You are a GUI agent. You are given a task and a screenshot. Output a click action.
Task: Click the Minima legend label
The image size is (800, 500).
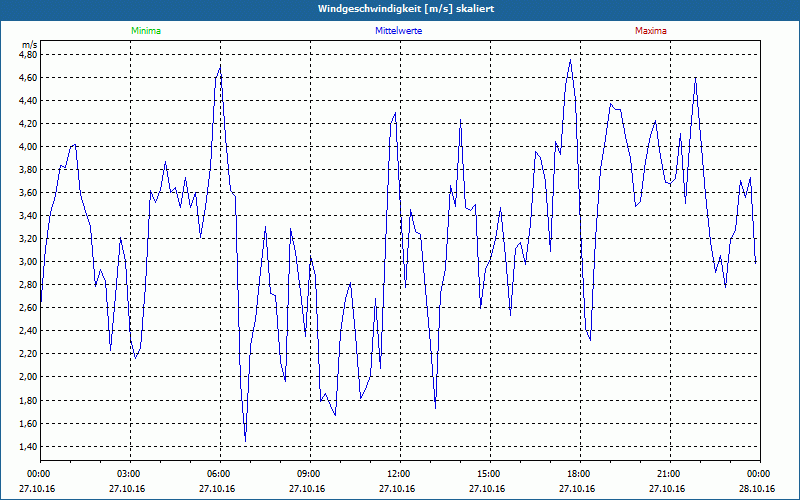click(x=146, y=31)
